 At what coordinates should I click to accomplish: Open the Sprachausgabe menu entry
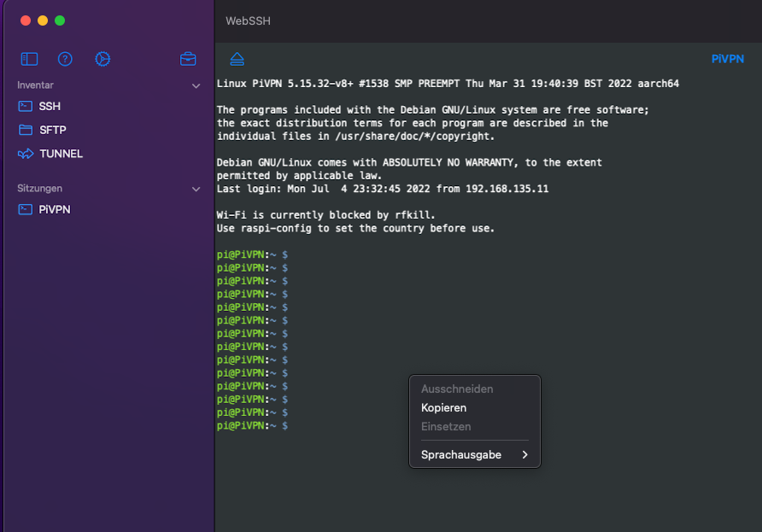coord(475,455)
